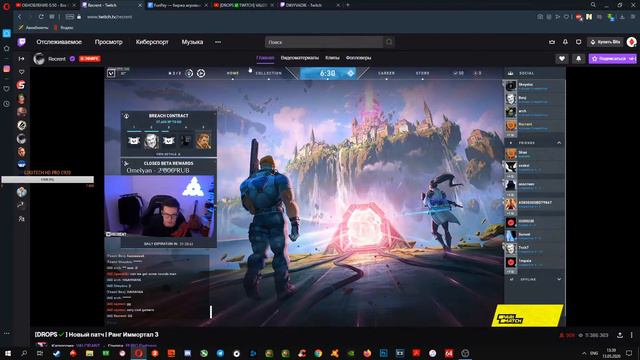Image resolution: width=640 pixels, height=360 pixels.
Task: Click CAREER in Valorant menu
Action: pos(386,73)
